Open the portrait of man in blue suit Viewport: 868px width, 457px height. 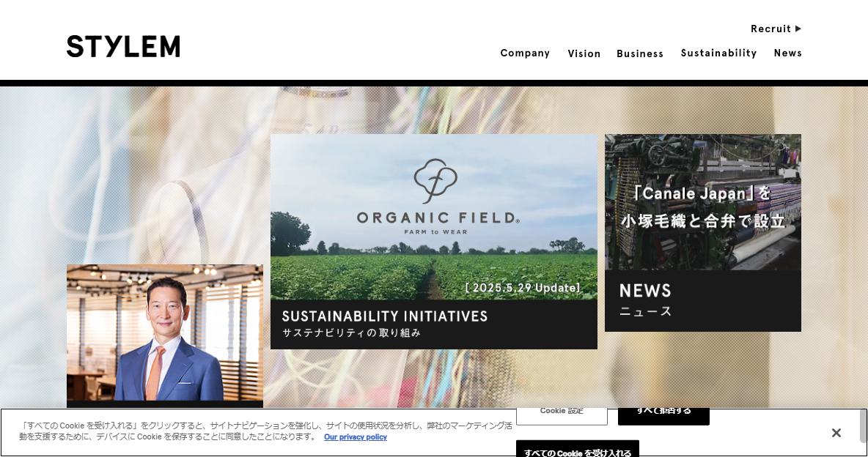(x=165, y=332)
